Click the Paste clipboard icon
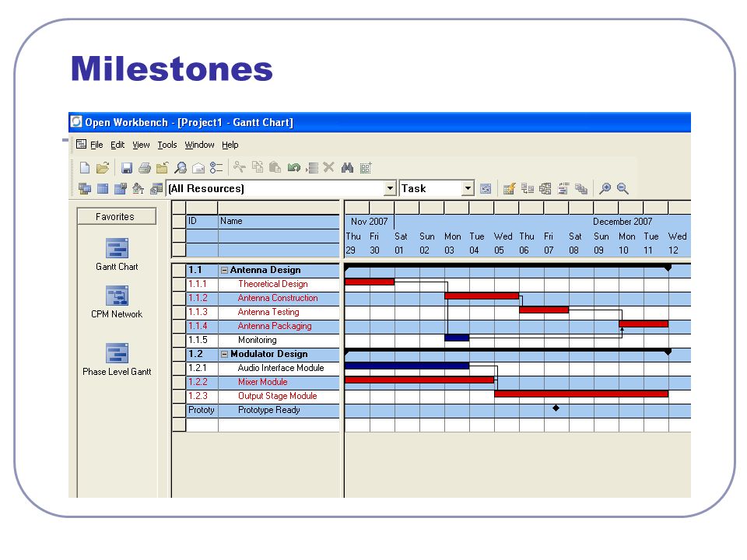Viewport: 747px width, 560px height. [275, 167]
